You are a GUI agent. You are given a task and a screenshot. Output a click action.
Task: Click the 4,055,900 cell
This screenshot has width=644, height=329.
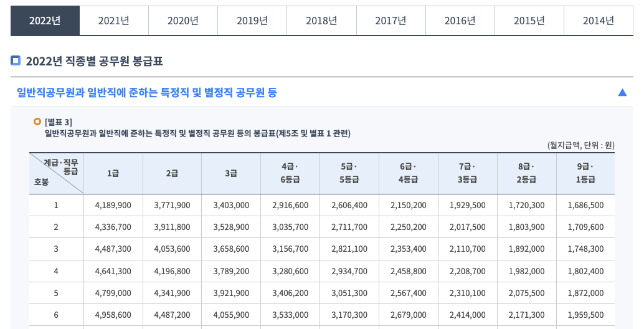[231, 315]
